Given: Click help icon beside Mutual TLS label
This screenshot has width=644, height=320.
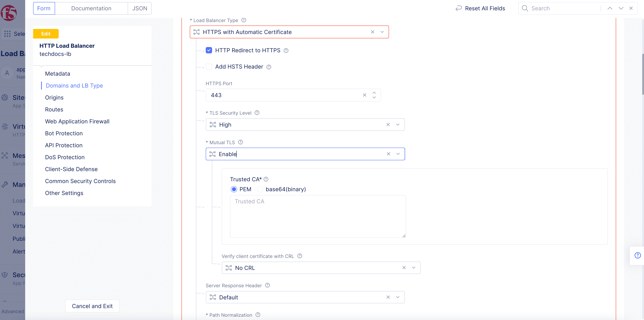Looking at the screenshot, I should (x=241, y=142).
